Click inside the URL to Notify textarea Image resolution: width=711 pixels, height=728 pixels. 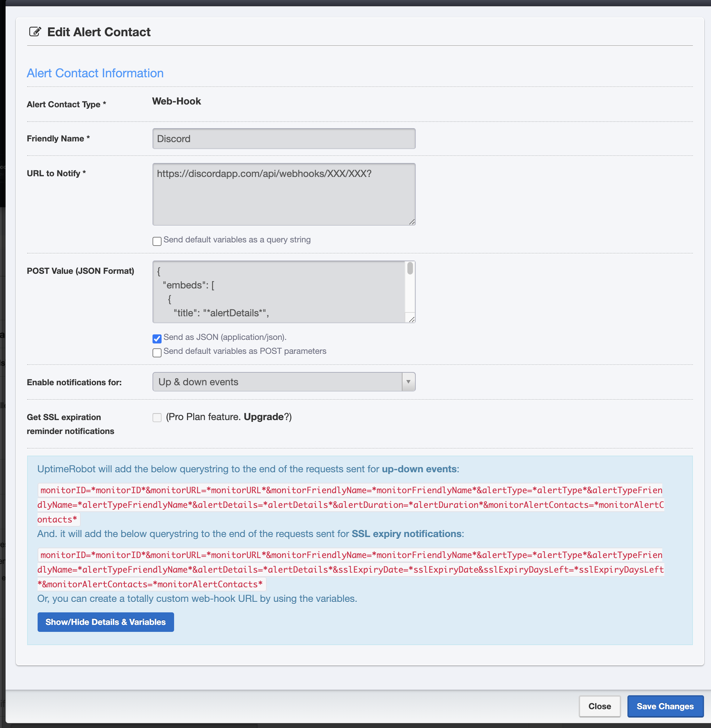(284, 194)
